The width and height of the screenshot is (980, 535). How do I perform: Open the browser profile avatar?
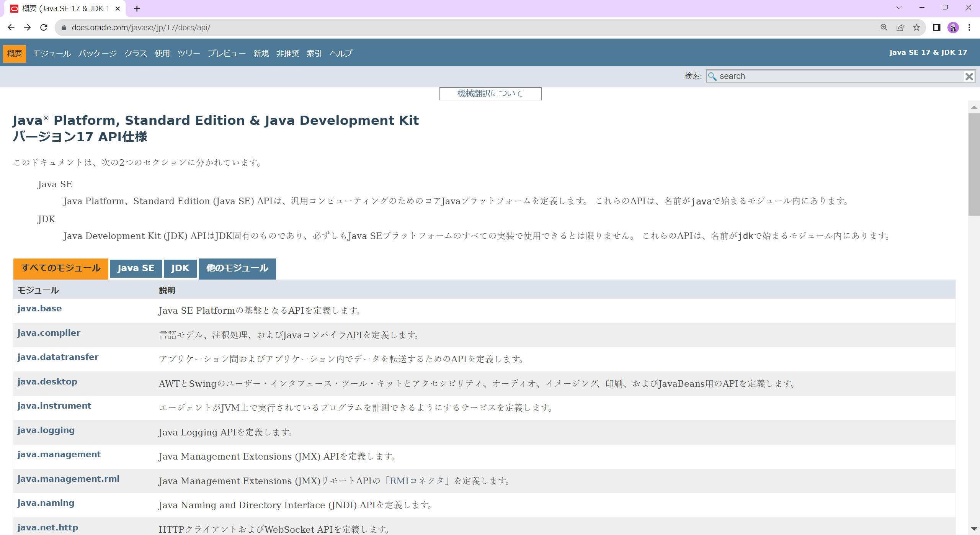(953, 27)
